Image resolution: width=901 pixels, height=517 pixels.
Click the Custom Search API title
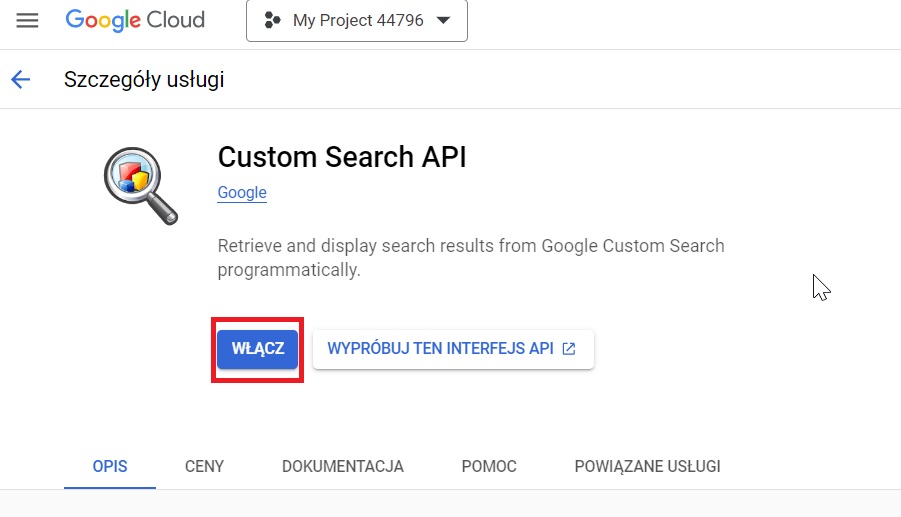(x=342, y=157)
